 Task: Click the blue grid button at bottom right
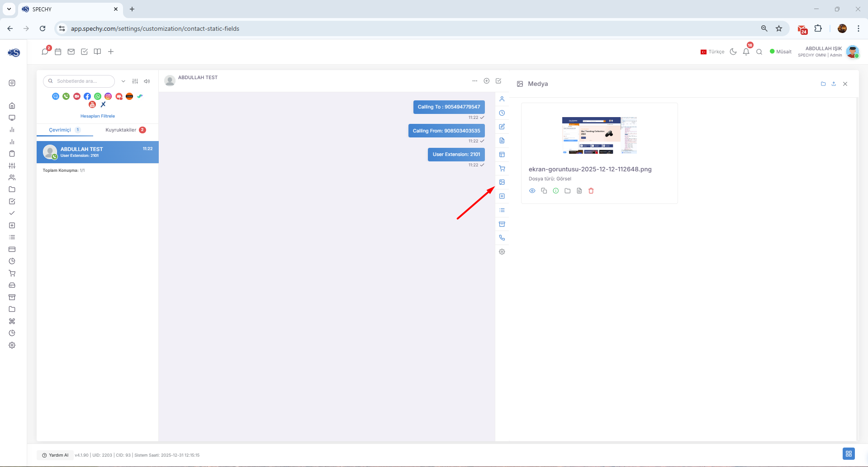pos(849,453)
